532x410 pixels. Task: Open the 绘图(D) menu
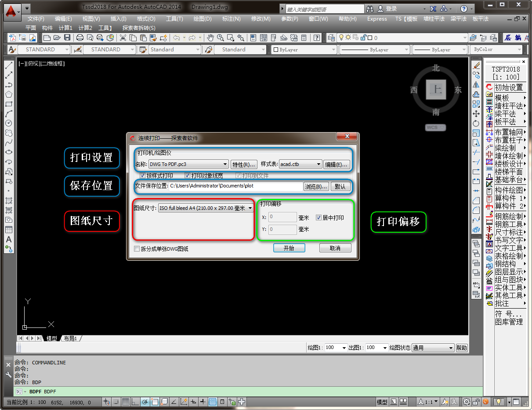tap(203, 19)
